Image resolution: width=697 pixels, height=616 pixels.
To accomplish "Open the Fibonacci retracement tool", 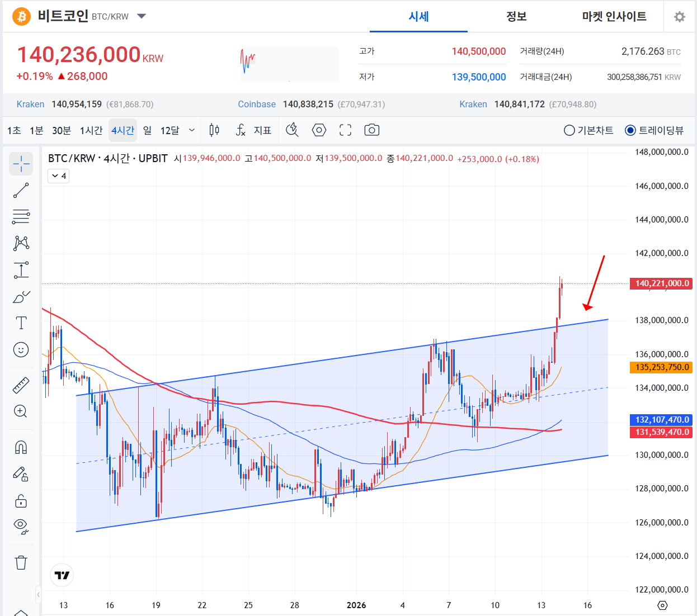I will (21, 216).
